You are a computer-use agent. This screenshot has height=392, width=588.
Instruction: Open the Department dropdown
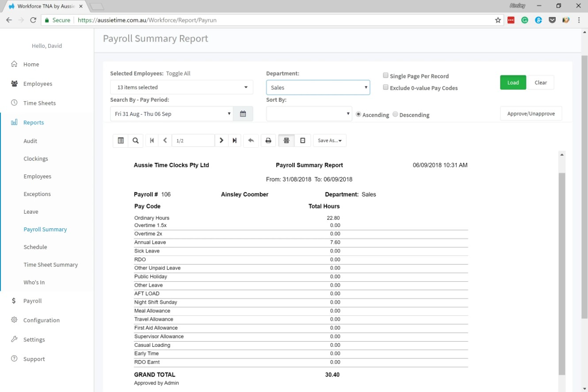[318, 87]
